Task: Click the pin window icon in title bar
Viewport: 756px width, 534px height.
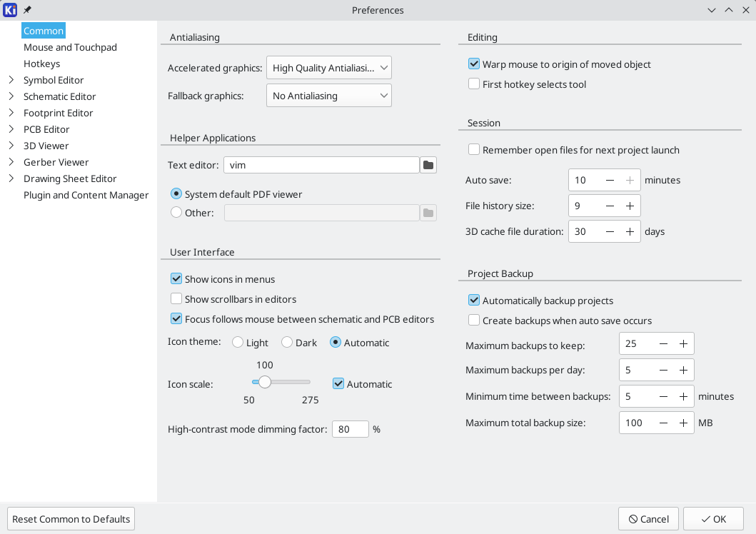Action: pos(27,10)
